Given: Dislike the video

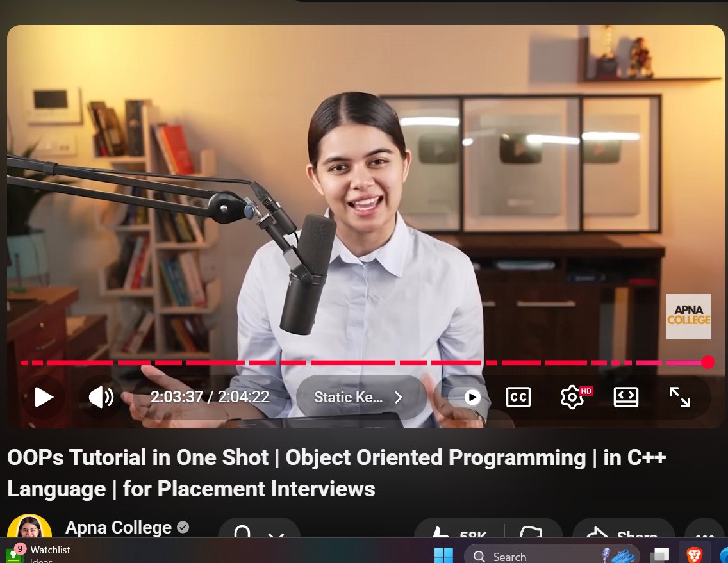Looking at the screenshot, I should pos(532,530).
